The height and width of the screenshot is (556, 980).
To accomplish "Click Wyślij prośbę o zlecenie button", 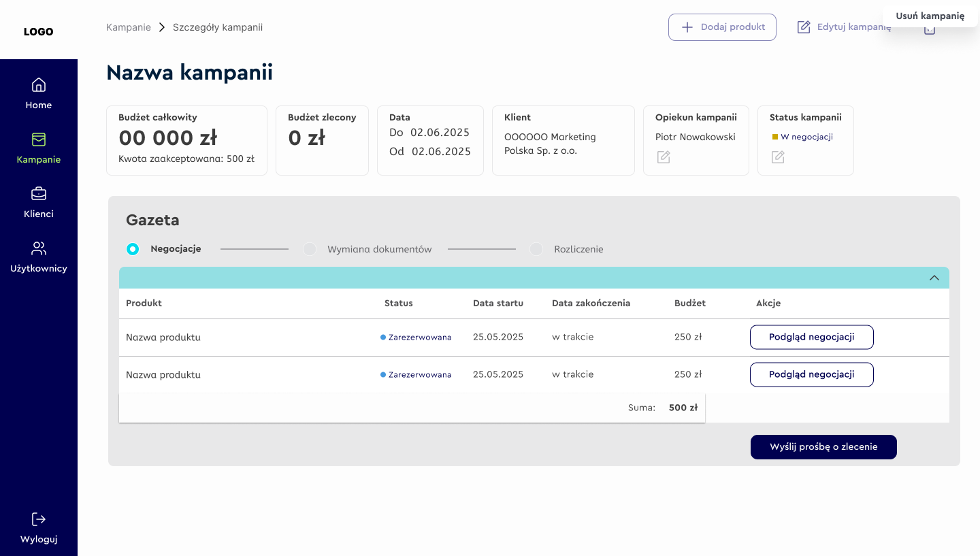I will click(823, 447).
